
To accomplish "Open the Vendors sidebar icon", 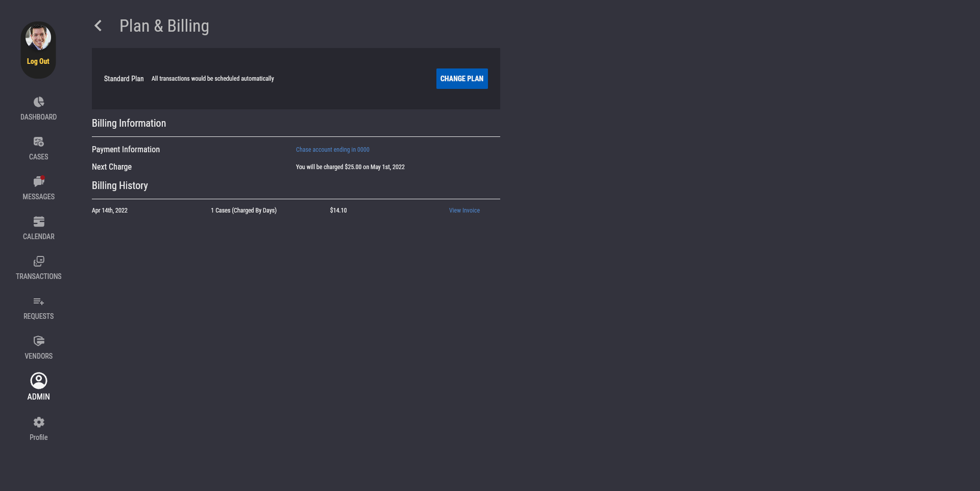I will coord(39,341).
